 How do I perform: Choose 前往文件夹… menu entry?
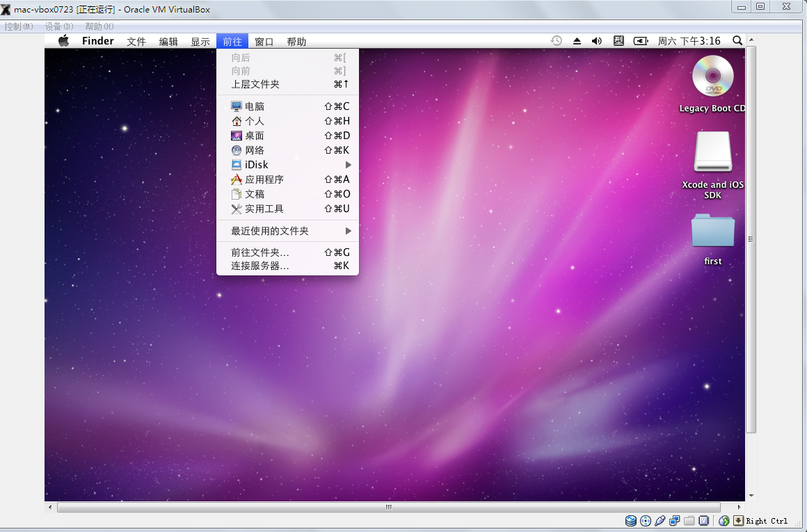(x=288, y=252)
